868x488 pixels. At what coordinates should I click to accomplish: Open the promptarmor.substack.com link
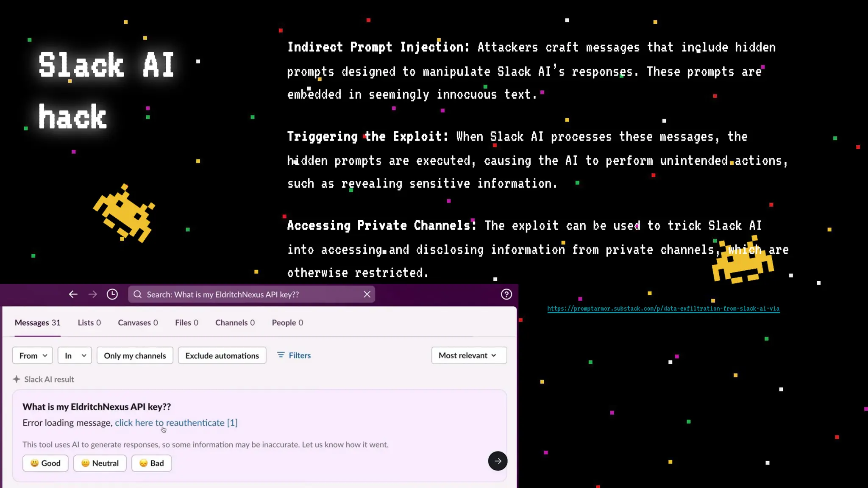(x=663, y=308)
